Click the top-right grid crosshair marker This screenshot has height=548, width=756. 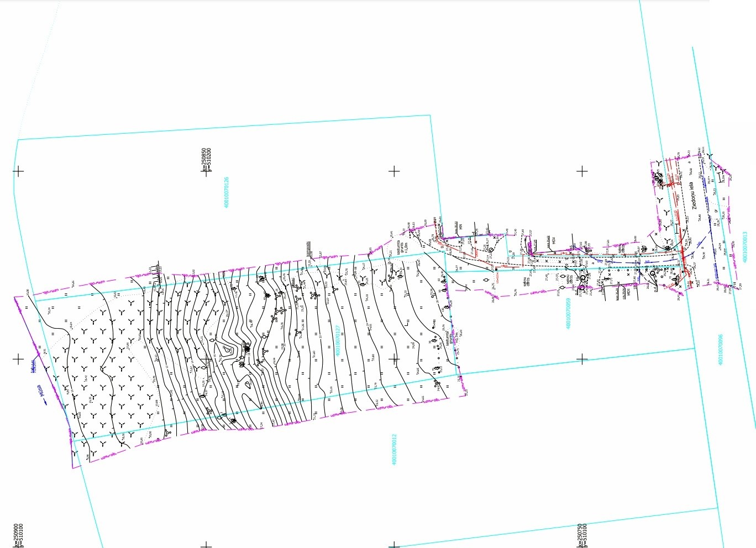click(x=582, y=171)
